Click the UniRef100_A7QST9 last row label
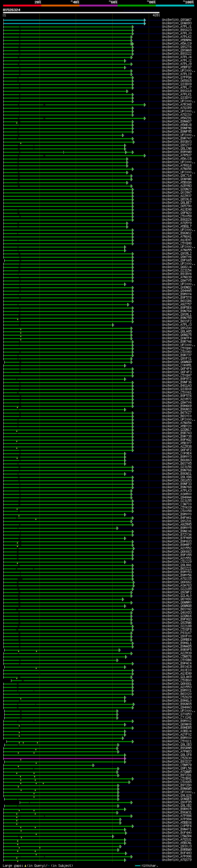This screenshot has width=197, height=868. click(177, 860)
